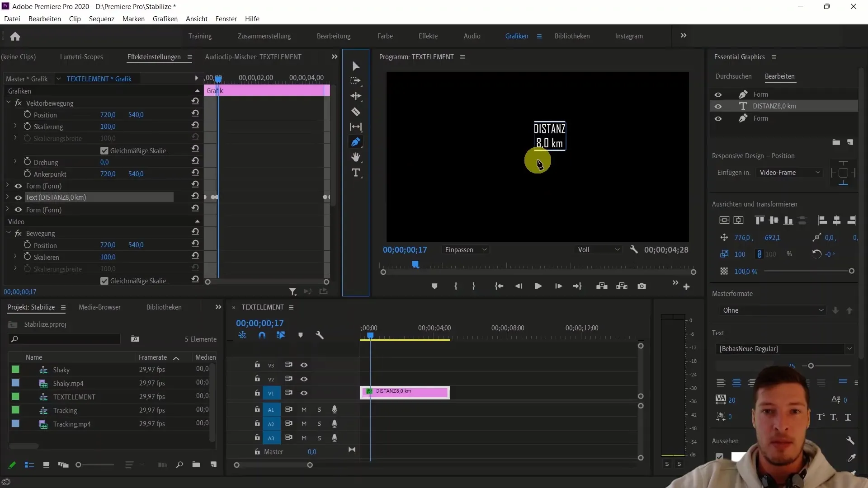868x488 pixels.
Task: Select the Track Select Forward tool
Action: [x=356, y=81]
